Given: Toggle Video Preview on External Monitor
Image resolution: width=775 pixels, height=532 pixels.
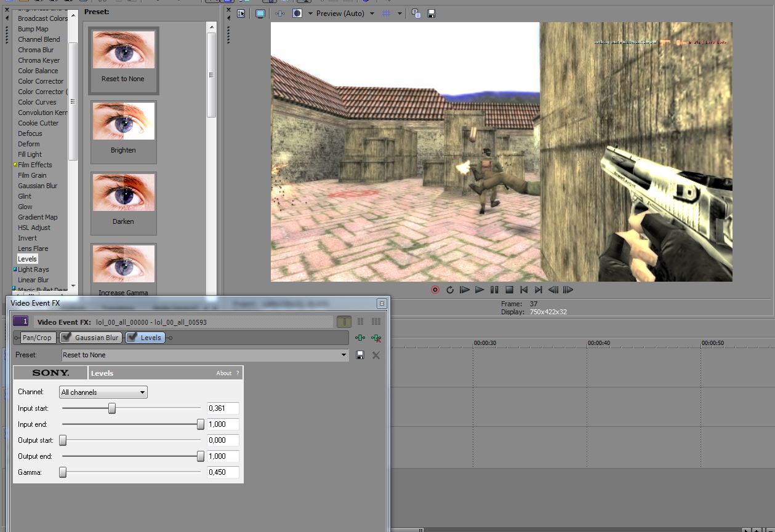Looking at the screenshot, I should (x=260, y=14).
